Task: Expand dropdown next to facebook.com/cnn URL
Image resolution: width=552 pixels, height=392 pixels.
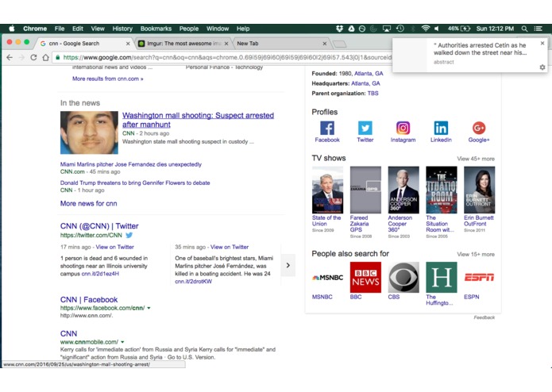Action: point(149,308)
